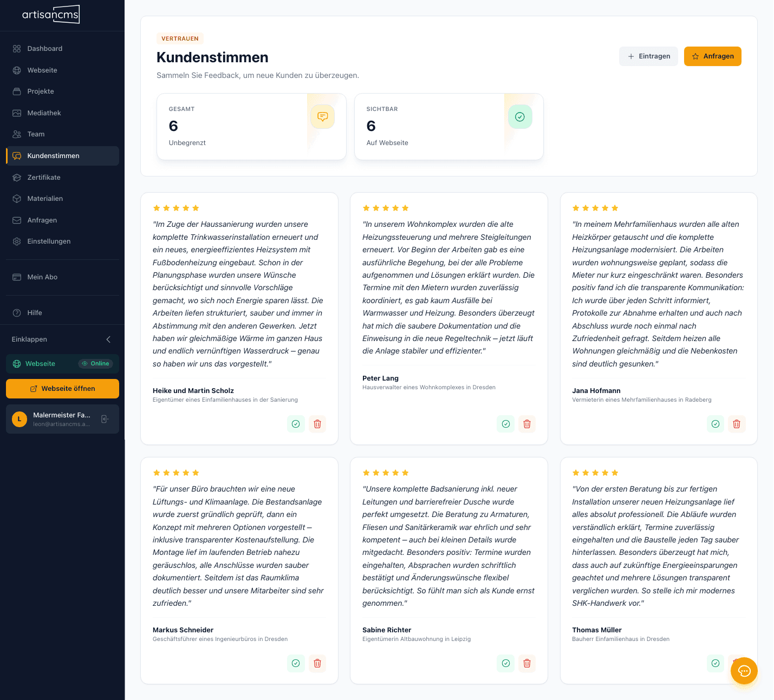Delete Peter Lang's testimonial via trash icon
Image resolution: width=774 pixels, height=700 pixels.
(526, 424)
